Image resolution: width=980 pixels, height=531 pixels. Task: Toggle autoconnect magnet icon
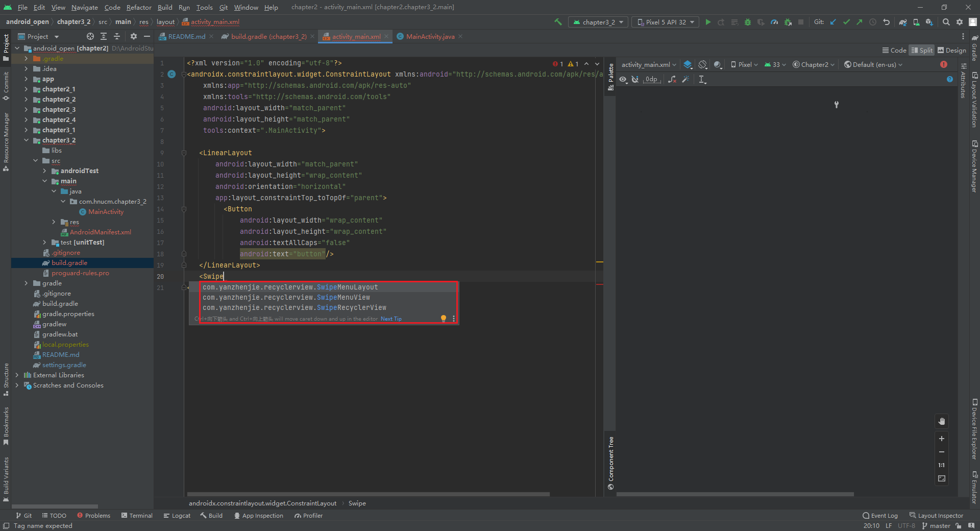click(635, 79)
